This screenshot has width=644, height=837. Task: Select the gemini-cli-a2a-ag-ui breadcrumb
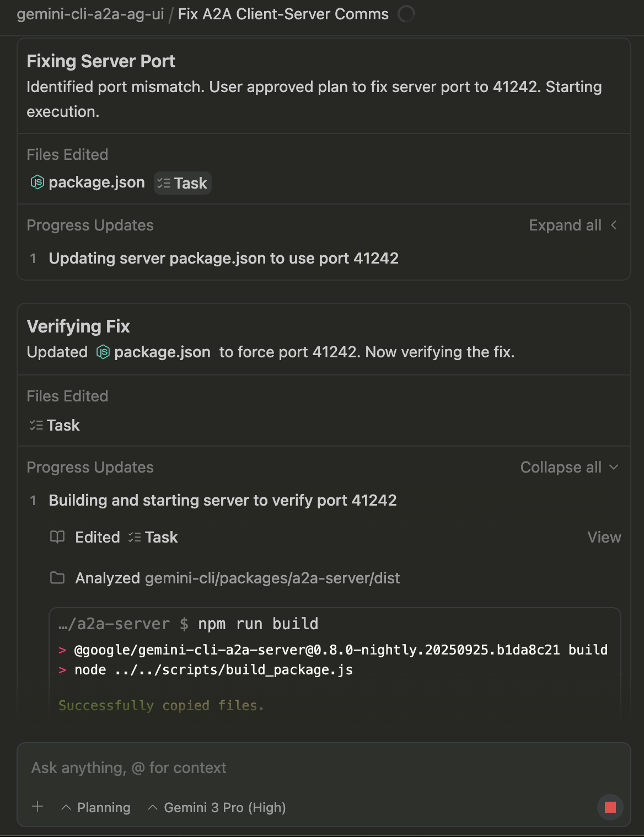(x=90, y=14)
